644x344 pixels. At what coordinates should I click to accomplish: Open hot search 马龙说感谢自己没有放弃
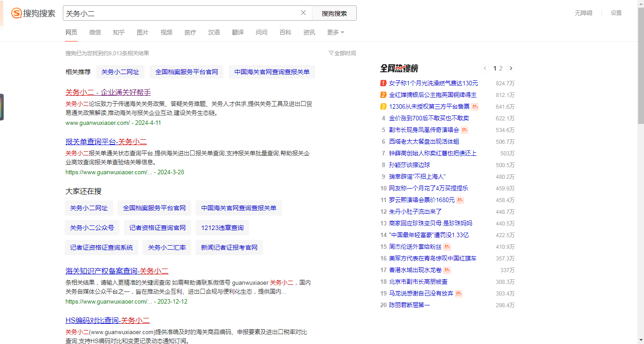click(421, 293)
